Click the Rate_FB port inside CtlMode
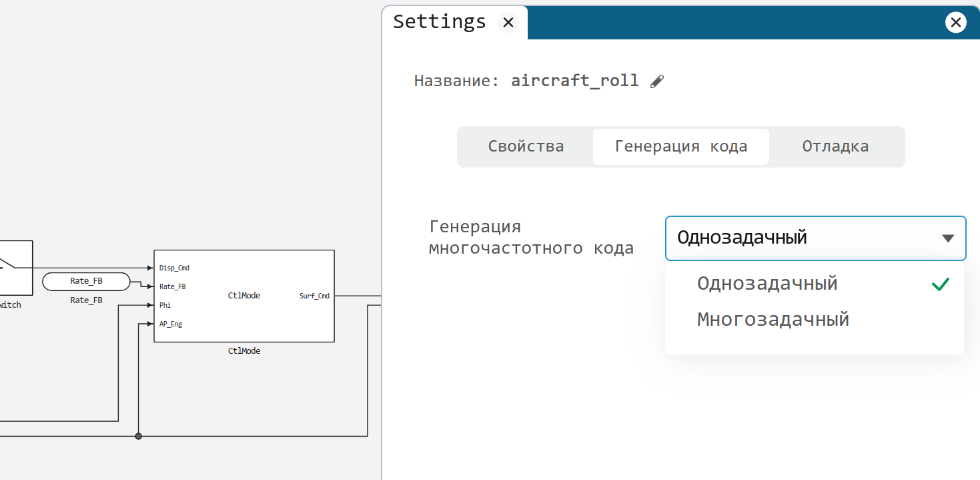The height and width of the screenshot is (480, 980). [172, 286]
